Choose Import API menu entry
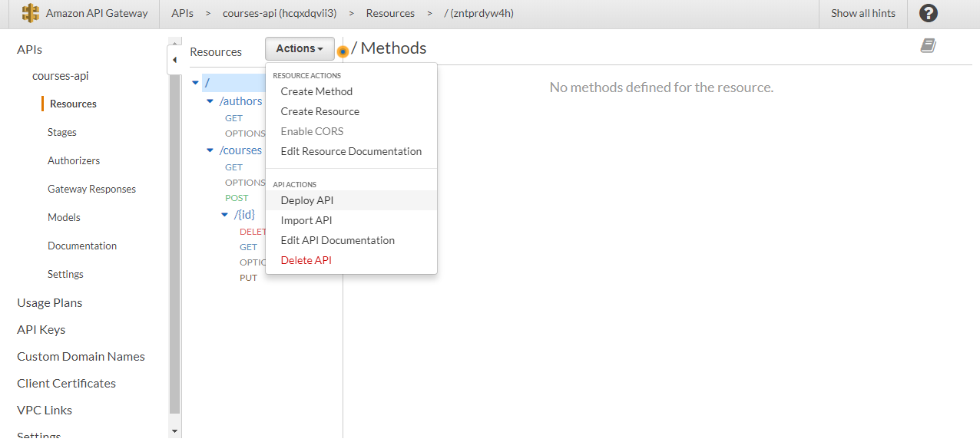The height and width of the screenshot is (442, 980). [x=306, y=220]
